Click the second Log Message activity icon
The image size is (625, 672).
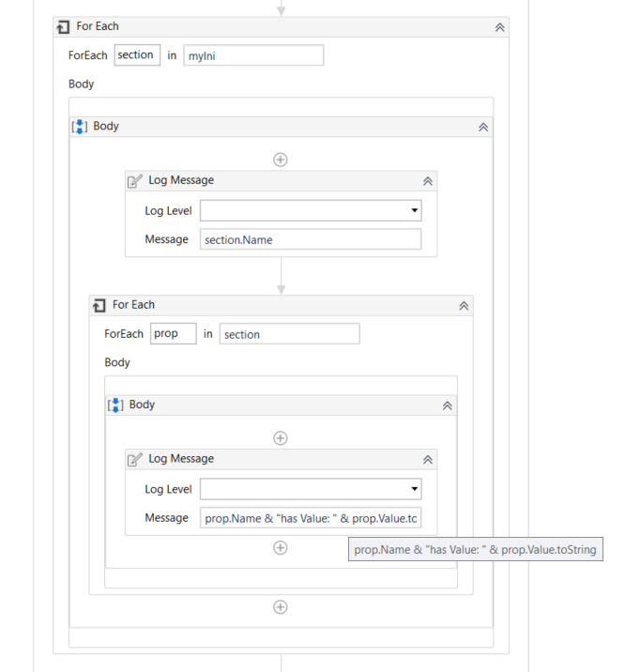pyautogui.click(x=135, y=460)
